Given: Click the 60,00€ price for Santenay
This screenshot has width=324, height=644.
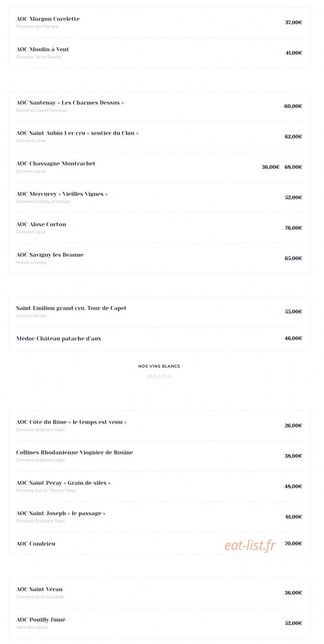Looking at the screenshot, I should tap(293, 106).
